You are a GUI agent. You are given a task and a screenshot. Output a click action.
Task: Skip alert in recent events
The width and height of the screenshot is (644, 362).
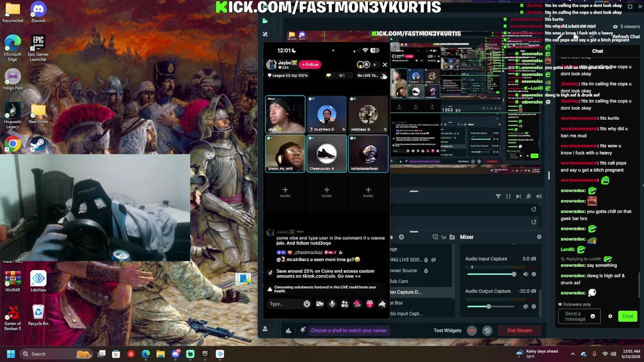[x=518, y=196]
